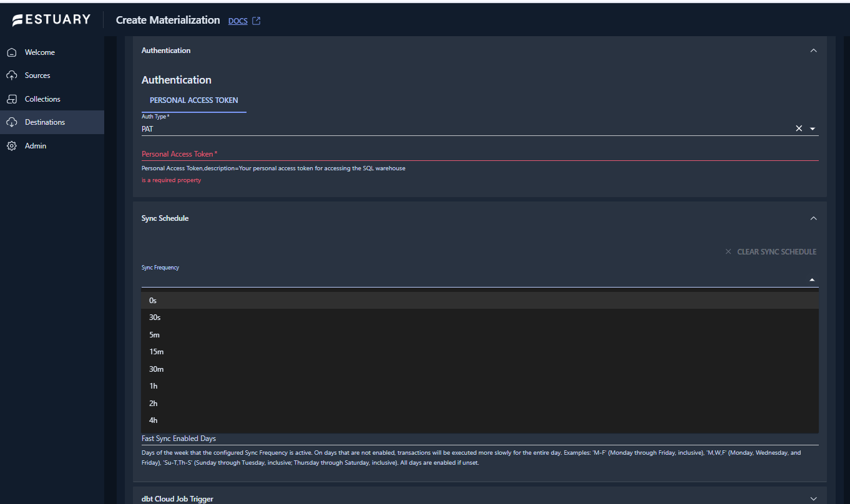Collapse the Authentication section
This screenshot has height=504, width=850.
pos(813,51)
